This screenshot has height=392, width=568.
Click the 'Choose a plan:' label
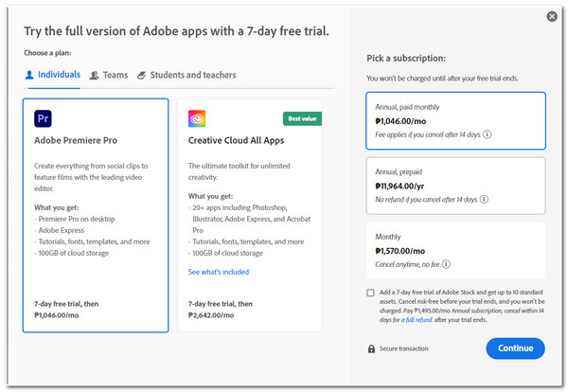47,53
